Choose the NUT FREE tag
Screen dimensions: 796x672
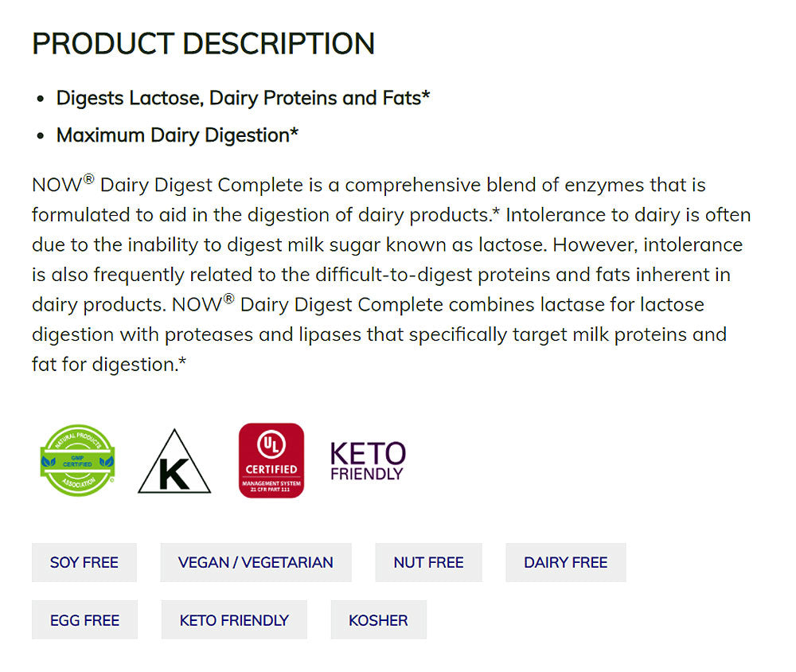pos(428,562)
